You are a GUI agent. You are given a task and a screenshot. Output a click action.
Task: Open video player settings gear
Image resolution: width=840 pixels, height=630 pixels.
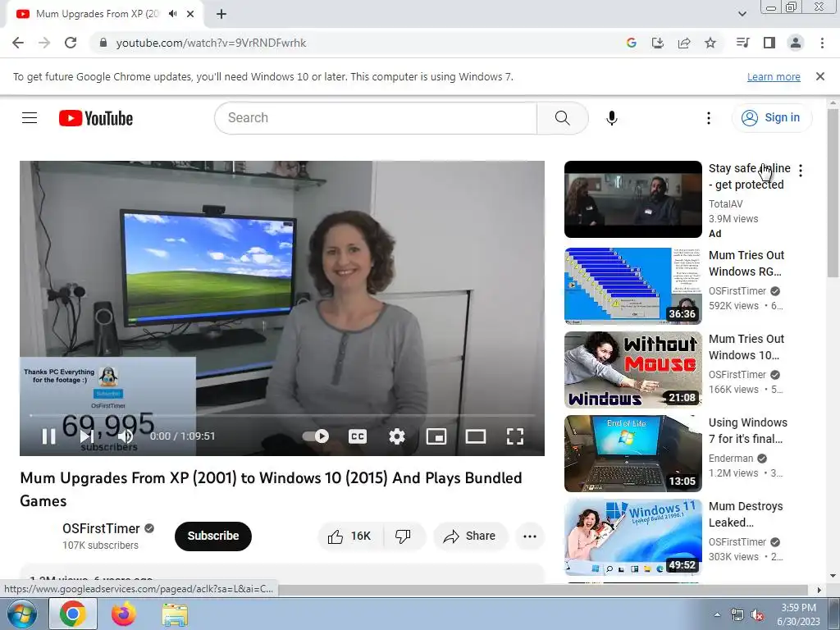[x=397, y=436]
